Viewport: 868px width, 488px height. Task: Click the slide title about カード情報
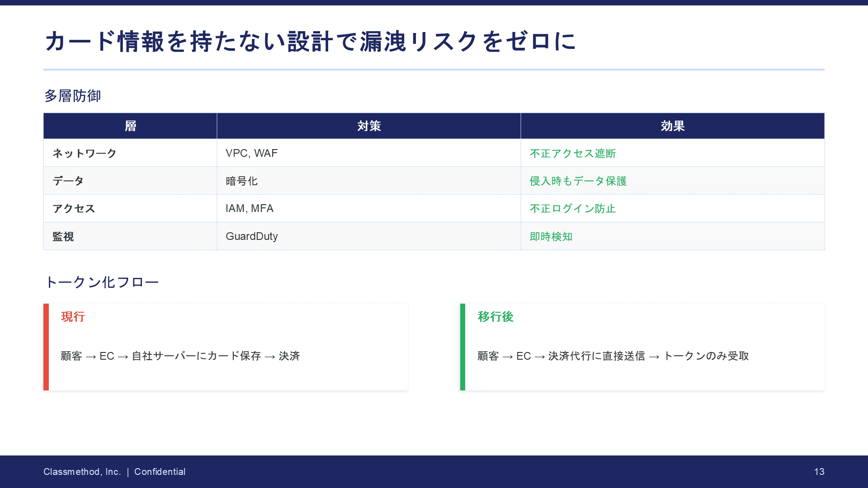click(x=310, y=42)
